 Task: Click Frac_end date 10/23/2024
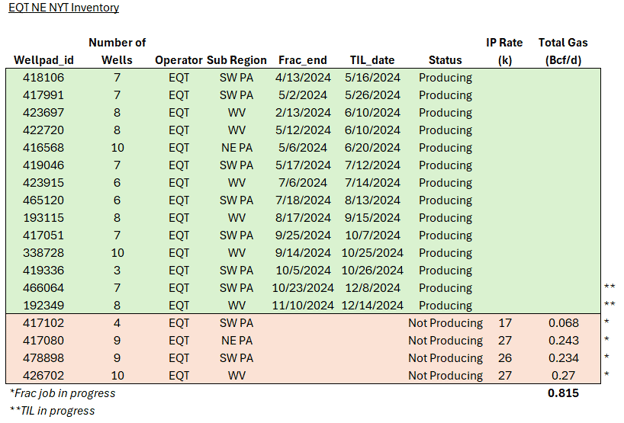tap(303, 288)
